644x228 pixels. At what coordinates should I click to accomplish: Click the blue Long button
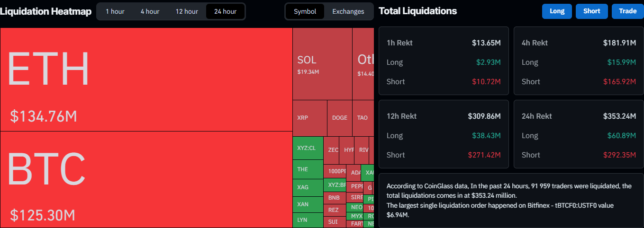click(557, 11)
